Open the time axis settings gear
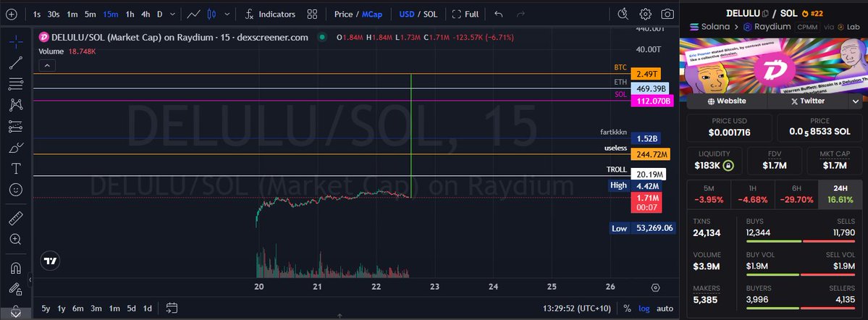 click(656, 287)
